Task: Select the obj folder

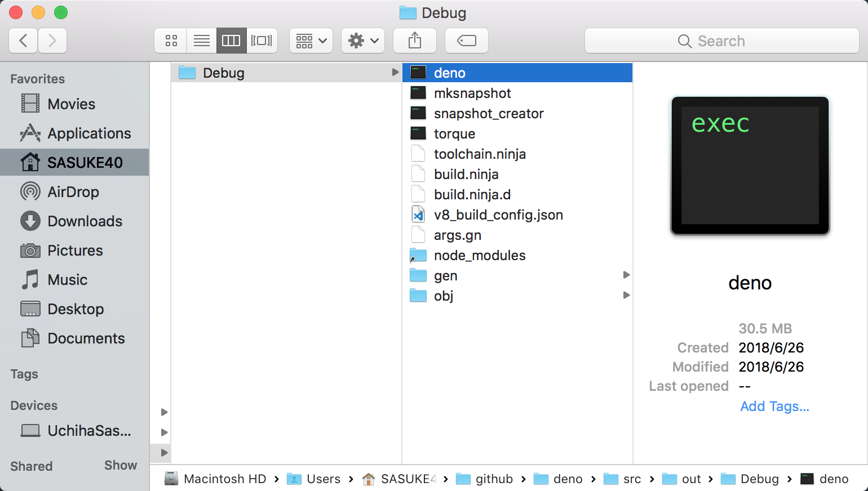Action: click(x=517, y=296)
